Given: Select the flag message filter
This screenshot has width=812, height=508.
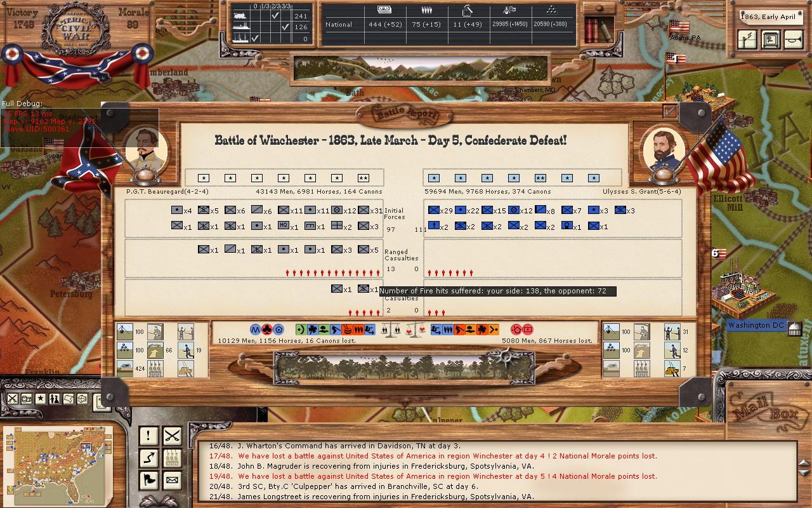Looking at the screenshot, I should (148, 480).
